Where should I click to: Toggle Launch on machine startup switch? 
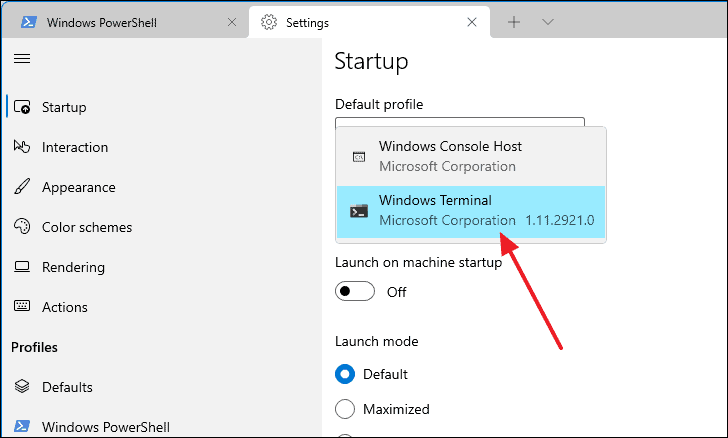(355, 292)
